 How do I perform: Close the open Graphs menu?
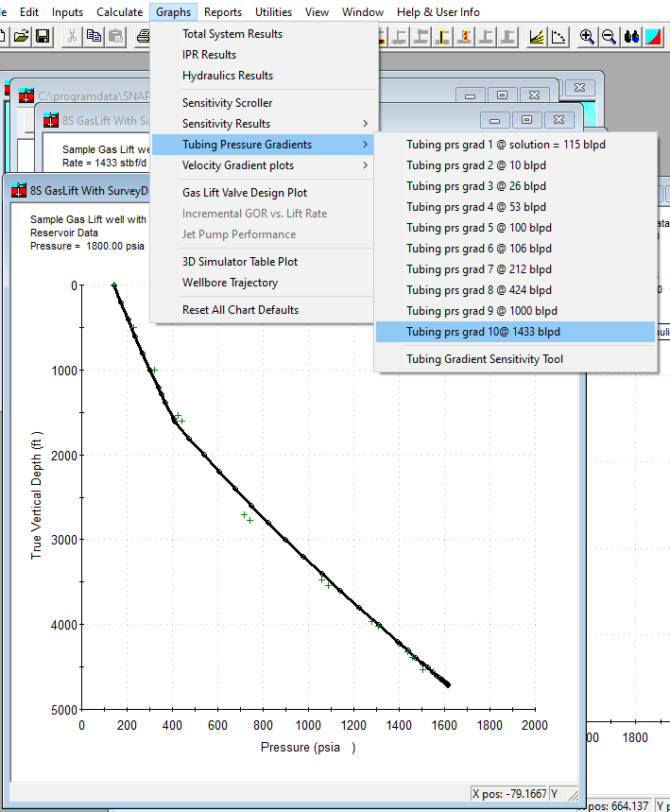[x=174, y=12]
